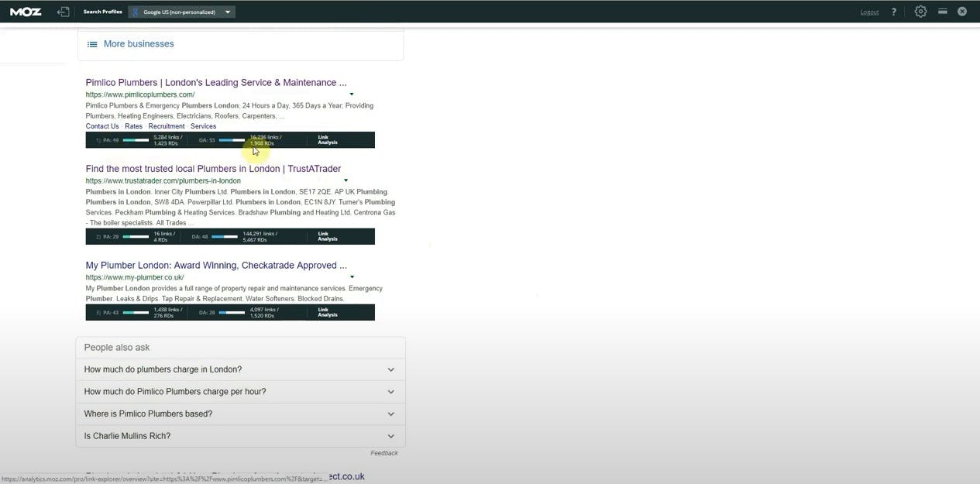Screen dimensions: 980x484
Task: Open the dropdown arrow beside pimlicoplumbers.com URL
Action: [351, 93]
